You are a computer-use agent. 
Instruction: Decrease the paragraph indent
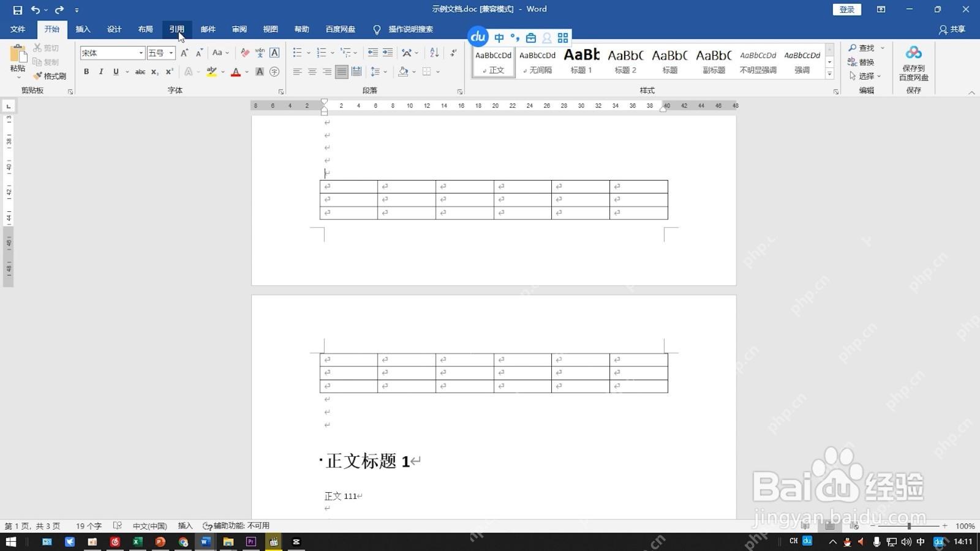[372, 53]
